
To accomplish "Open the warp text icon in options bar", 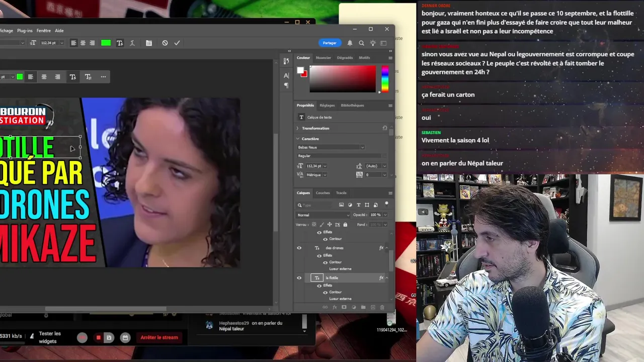I will point(132,43).
